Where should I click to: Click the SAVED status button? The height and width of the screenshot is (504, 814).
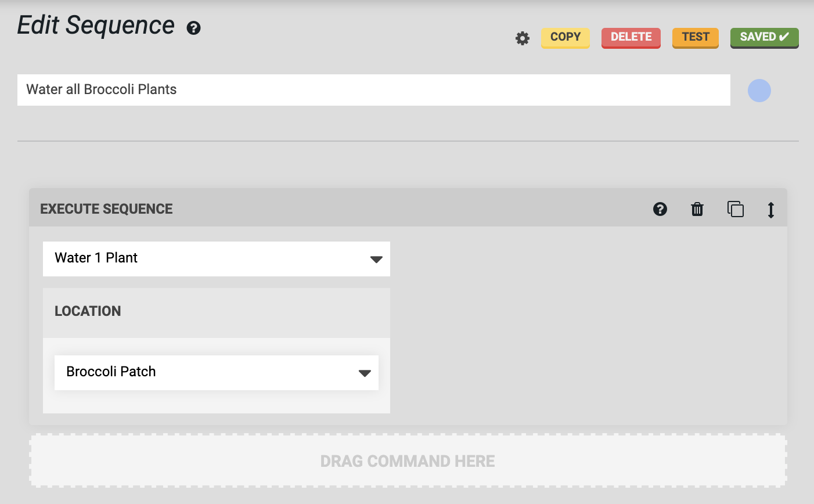(764, 37)
